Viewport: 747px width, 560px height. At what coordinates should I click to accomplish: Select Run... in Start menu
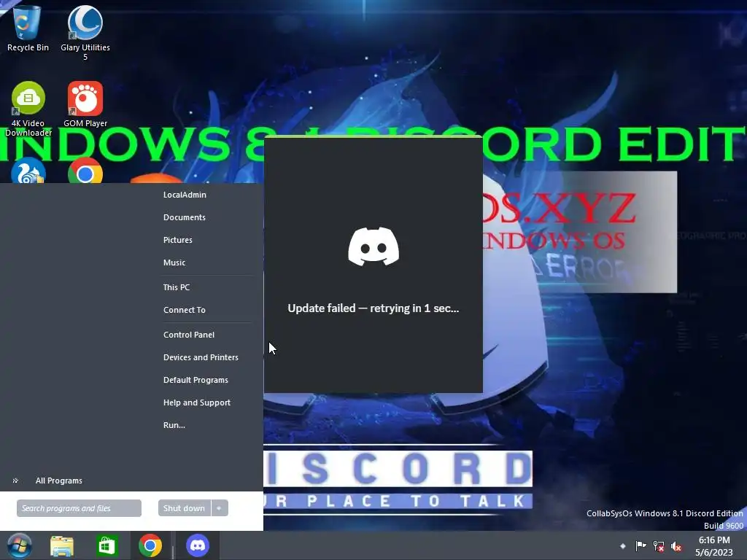tap(174, 425)
